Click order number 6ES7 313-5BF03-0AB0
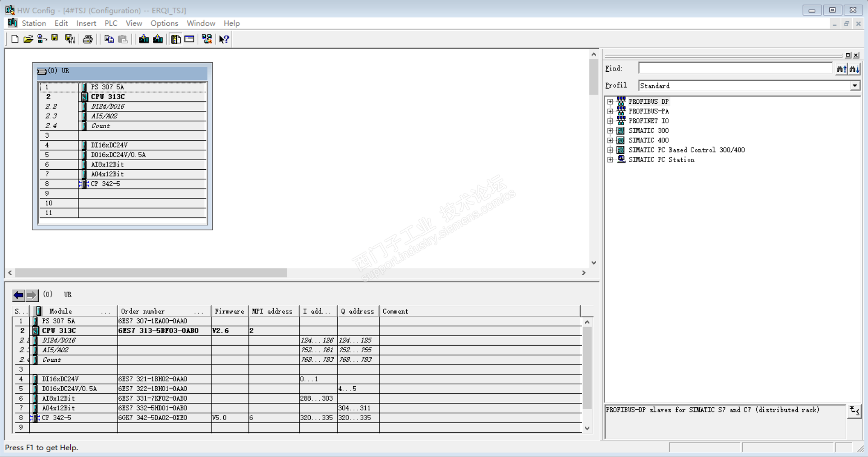868x457 pixels. 158,331
